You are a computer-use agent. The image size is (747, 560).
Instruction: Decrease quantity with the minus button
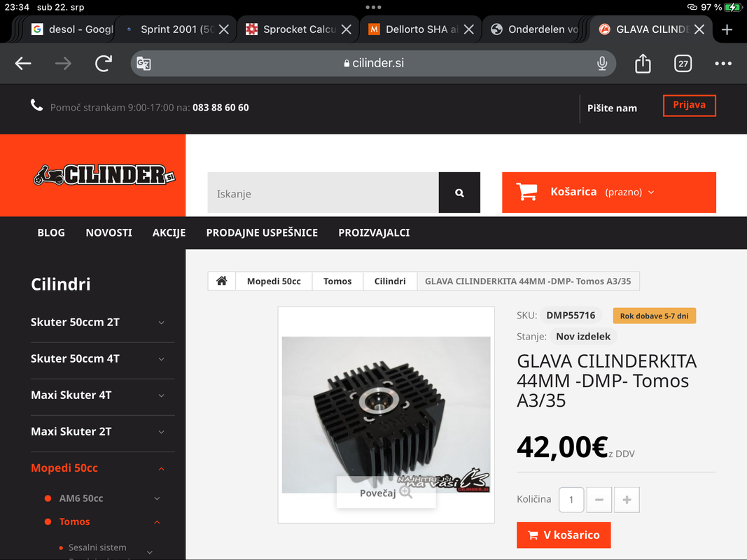click(599, 500)
